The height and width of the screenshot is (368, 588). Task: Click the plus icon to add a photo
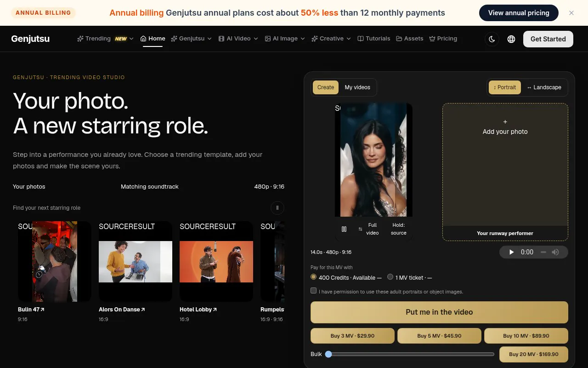tap(505, 122)
